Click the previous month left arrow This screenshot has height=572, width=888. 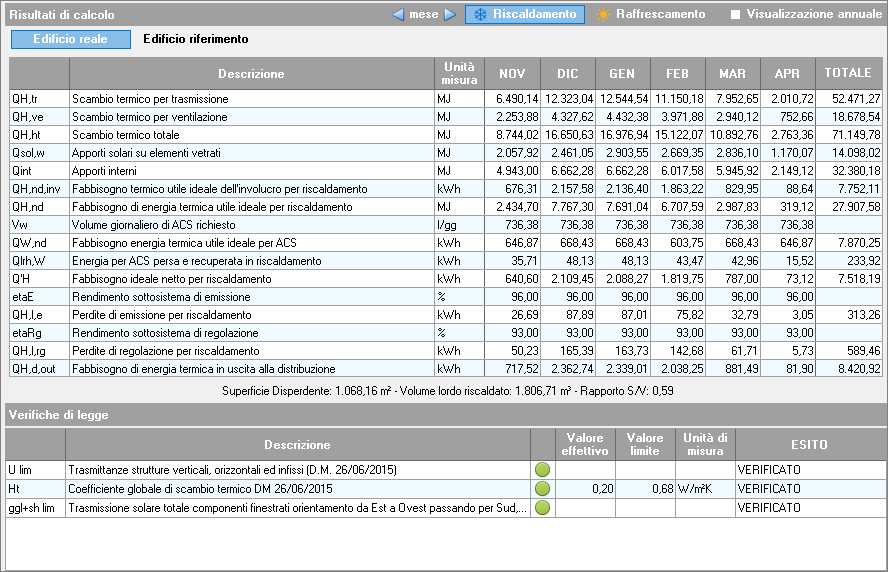pyautogui.click(x=398, y=15)
